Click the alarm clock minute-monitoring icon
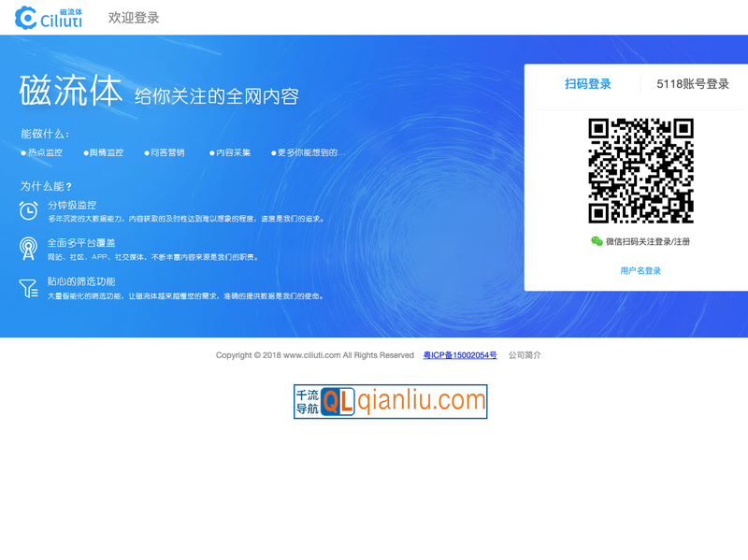This screenshot has width=748, height=560. [x=29, y=210]
